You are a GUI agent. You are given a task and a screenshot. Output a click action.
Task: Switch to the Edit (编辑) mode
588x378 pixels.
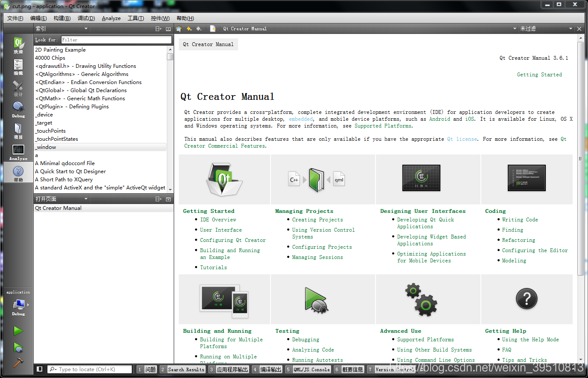(18, 67)
